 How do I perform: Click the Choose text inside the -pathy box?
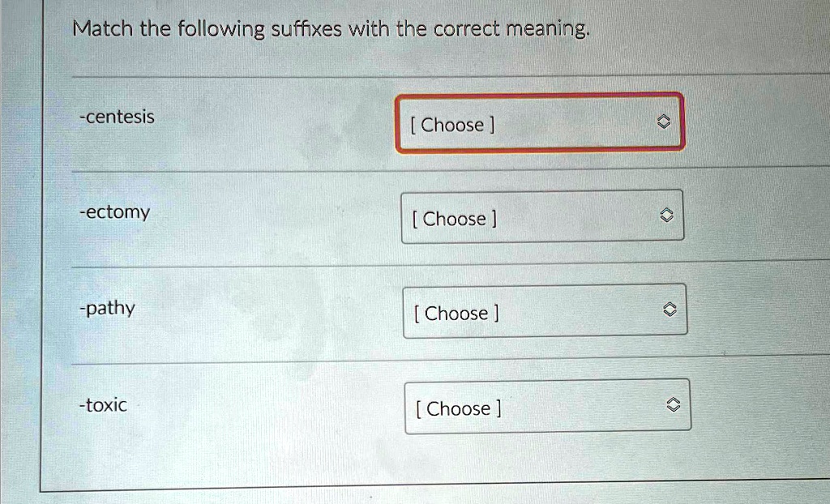[x=457, y=314]
